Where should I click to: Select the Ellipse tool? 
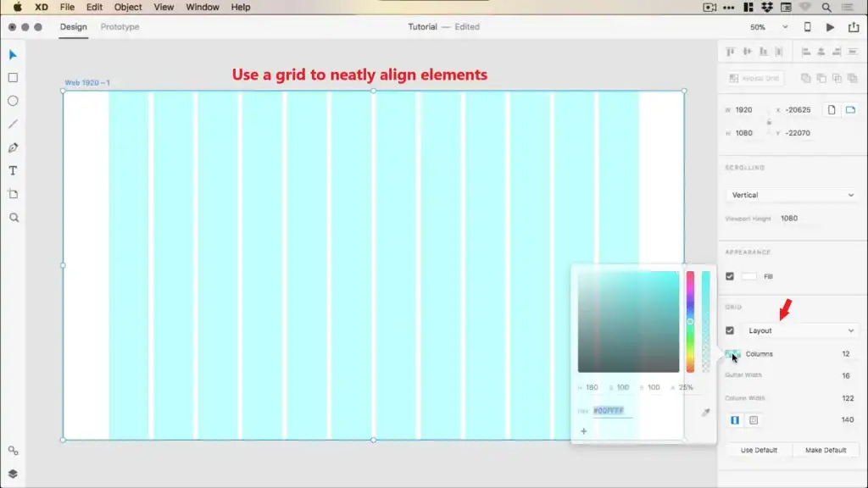[13, 101]
